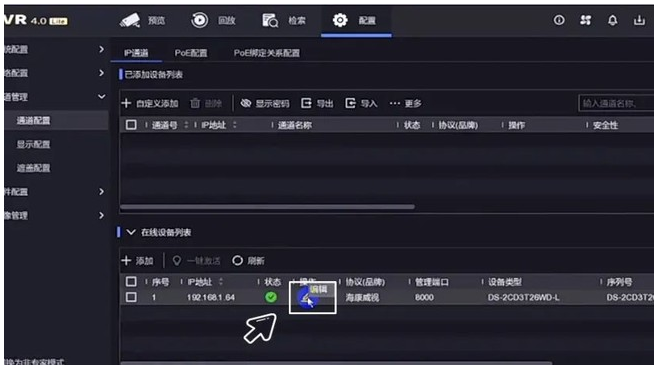
Task: Switch to the PoE绑定关系配置 tab
Action: point(267,53)
